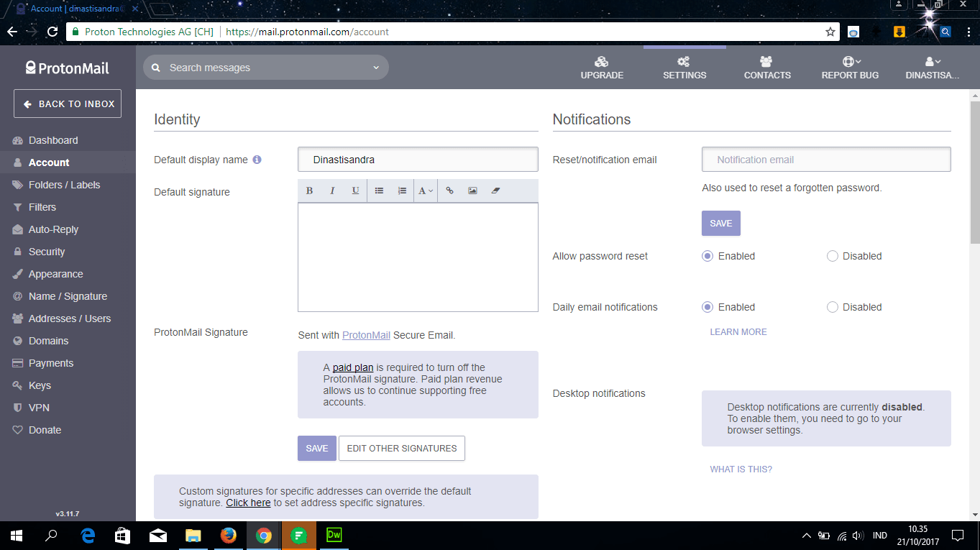
Task: Open Microsoft Edge from the taskbar
Action: tap(88, 536)
